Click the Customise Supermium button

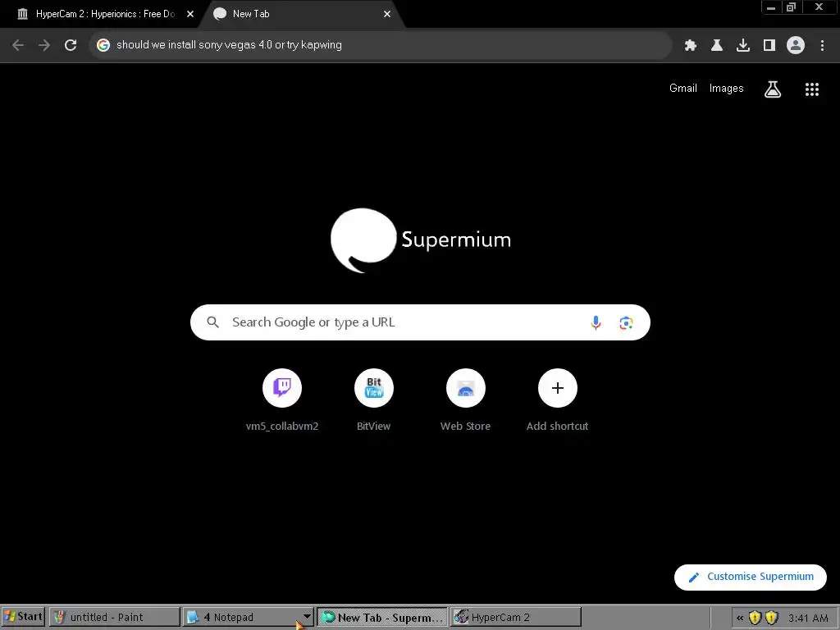tap(751, 577)
